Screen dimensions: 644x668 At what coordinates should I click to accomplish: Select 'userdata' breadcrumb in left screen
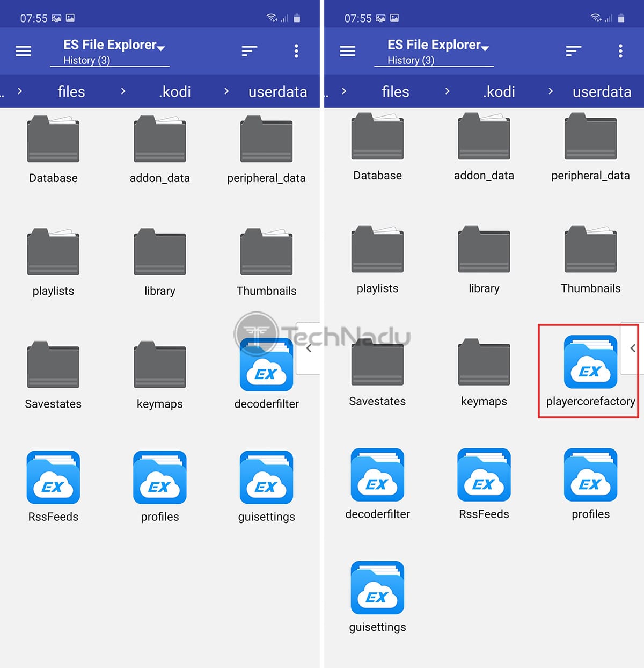[x=277, y=92]
